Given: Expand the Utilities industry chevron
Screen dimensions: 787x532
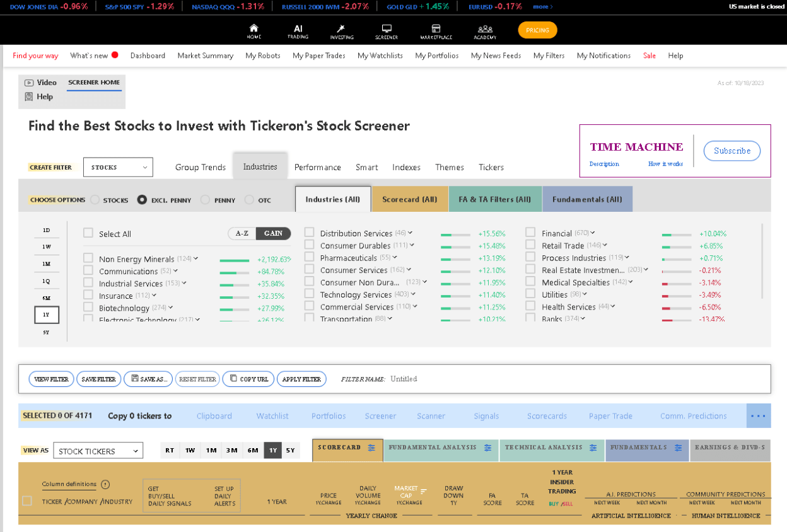Looking at the screenshot, I should 585,294.
